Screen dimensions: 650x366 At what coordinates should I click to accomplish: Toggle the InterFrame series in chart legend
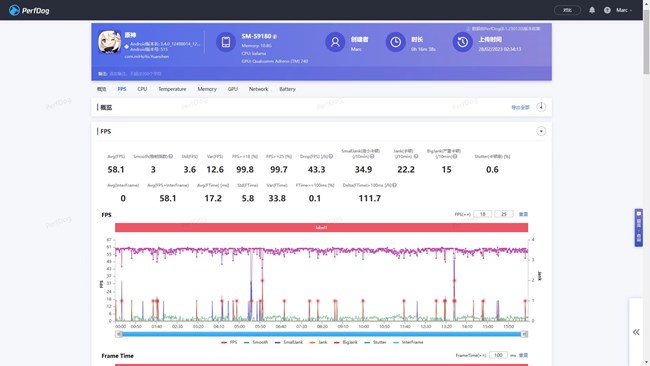coord(408,342)
